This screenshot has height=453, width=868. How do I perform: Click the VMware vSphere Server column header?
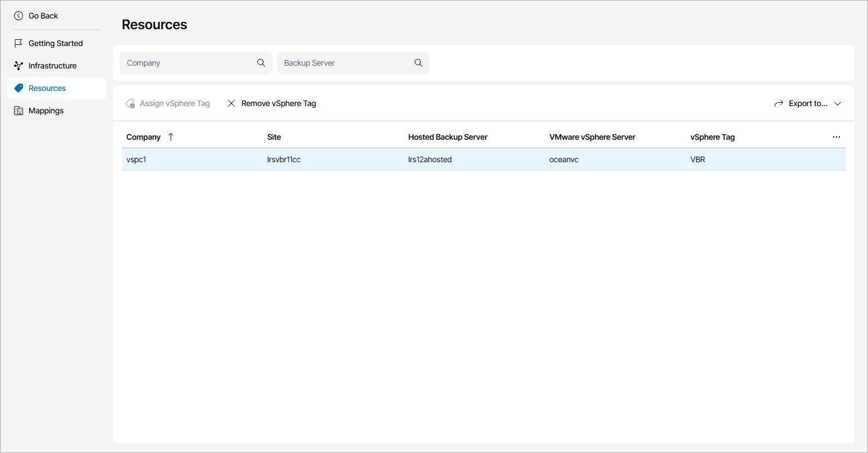point(592,137)
